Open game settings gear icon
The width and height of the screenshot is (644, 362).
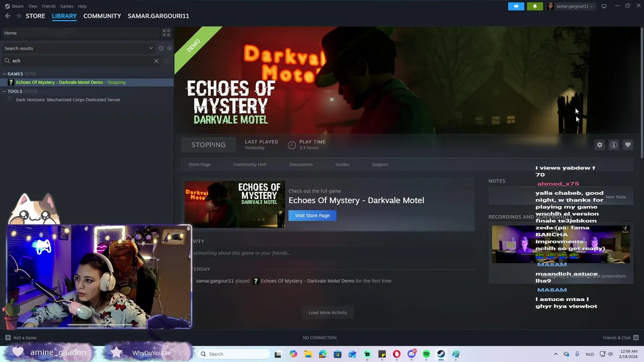tap(599, 145)
